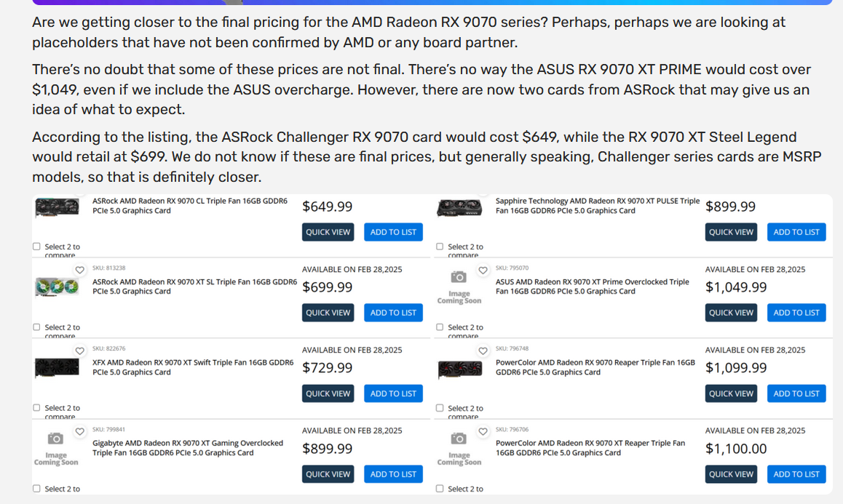Click camera placeholder icon for ASUS Prime card
This screenshot has height=504, width=843.
coord(459,277)
